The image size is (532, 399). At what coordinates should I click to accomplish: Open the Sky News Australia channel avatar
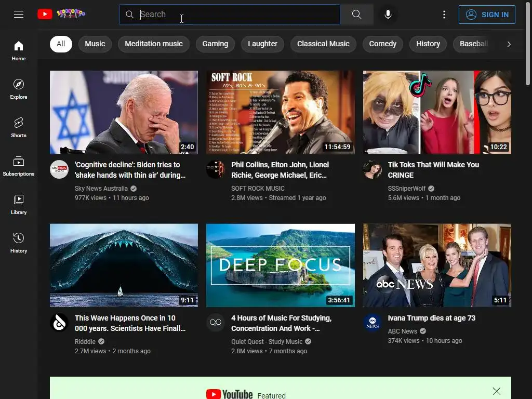[x=59, y=169]
